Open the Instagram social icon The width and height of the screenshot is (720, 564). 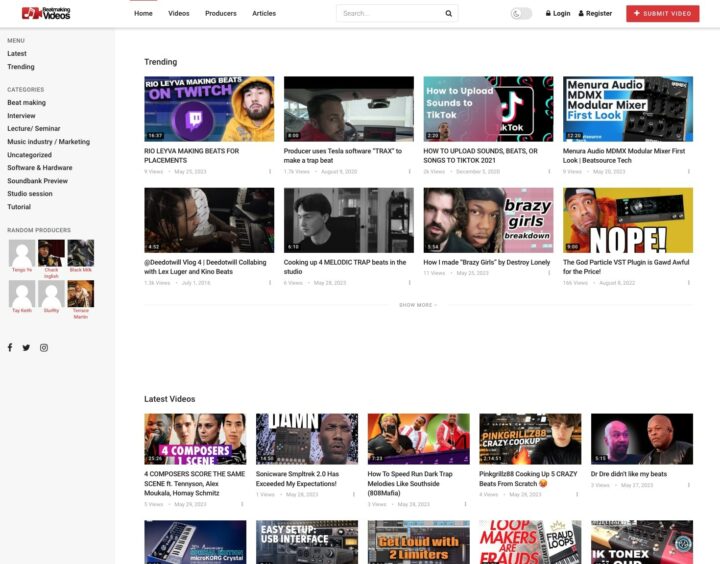coord(44,347)
